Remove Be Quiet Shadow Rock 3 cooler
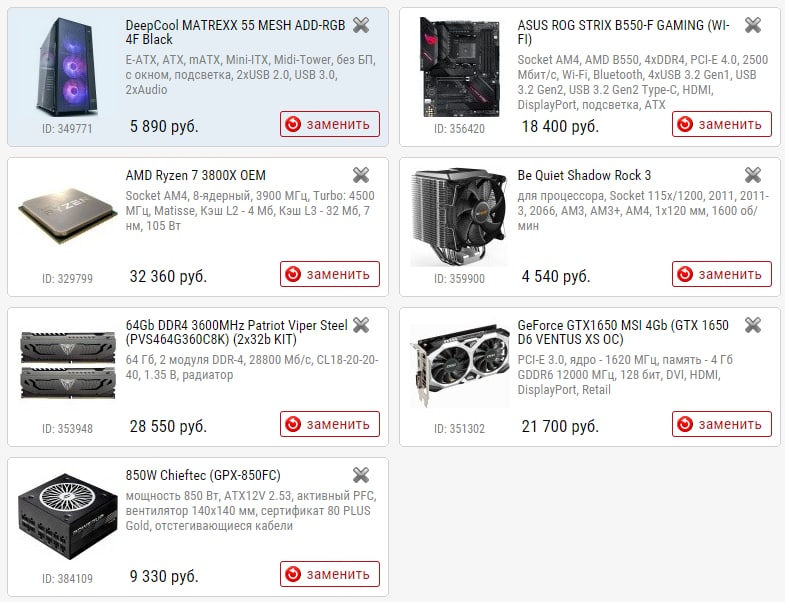 point(752,175)
